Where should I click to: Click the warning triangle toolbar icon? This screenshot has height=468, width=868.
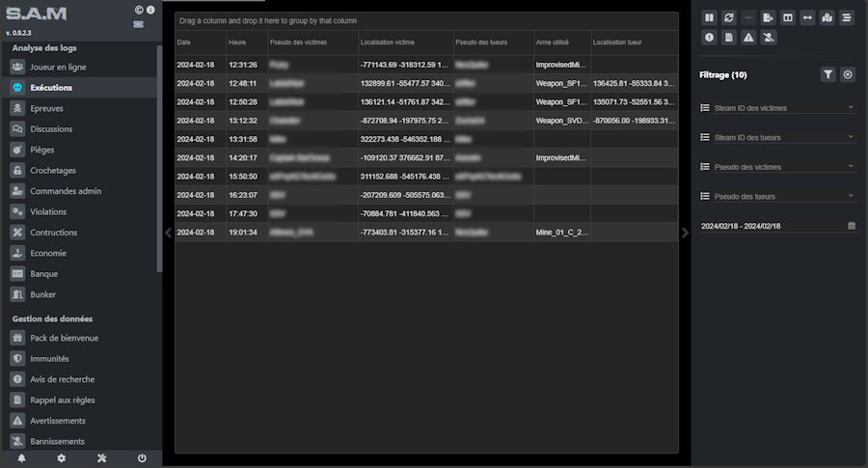coord(749,38)
